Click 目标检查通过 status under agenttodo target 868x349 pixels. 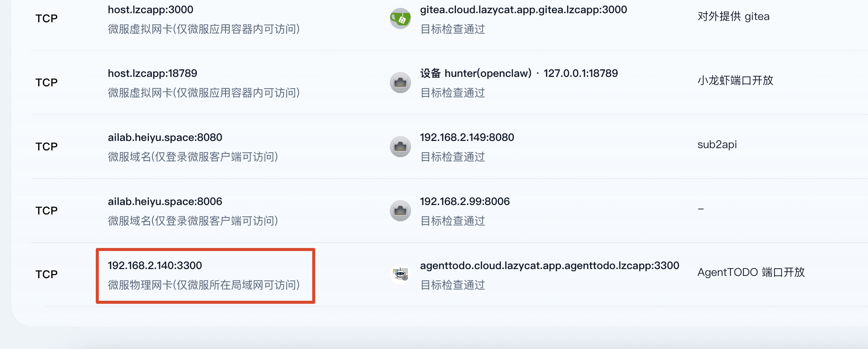[452, 285]
